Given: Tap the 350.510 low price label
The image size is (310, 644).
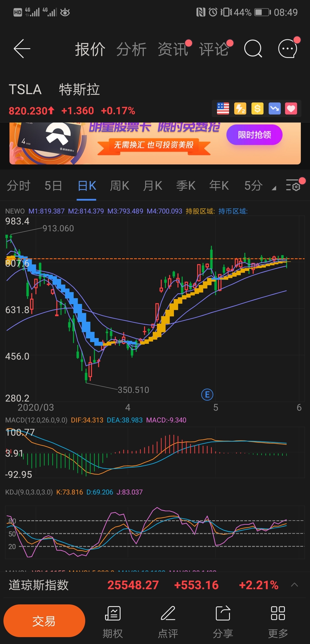Looking at the screenshot, I should [133, 390].
